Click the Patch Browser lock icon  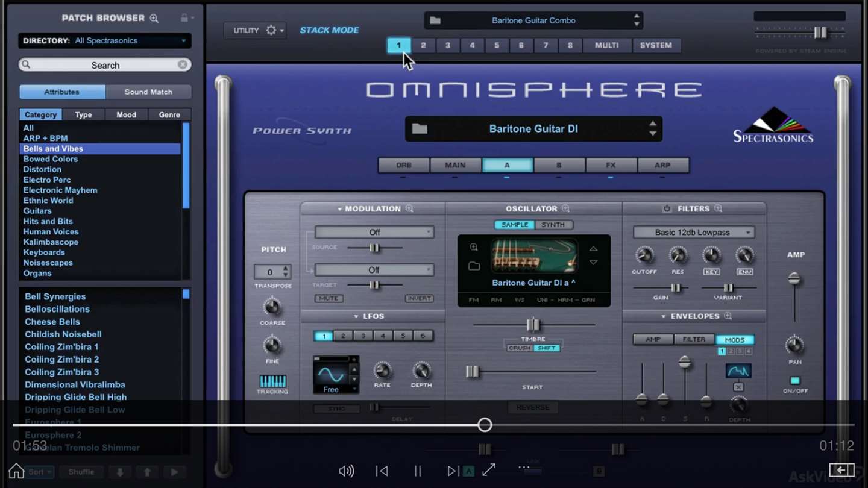(x=184, y=18)
